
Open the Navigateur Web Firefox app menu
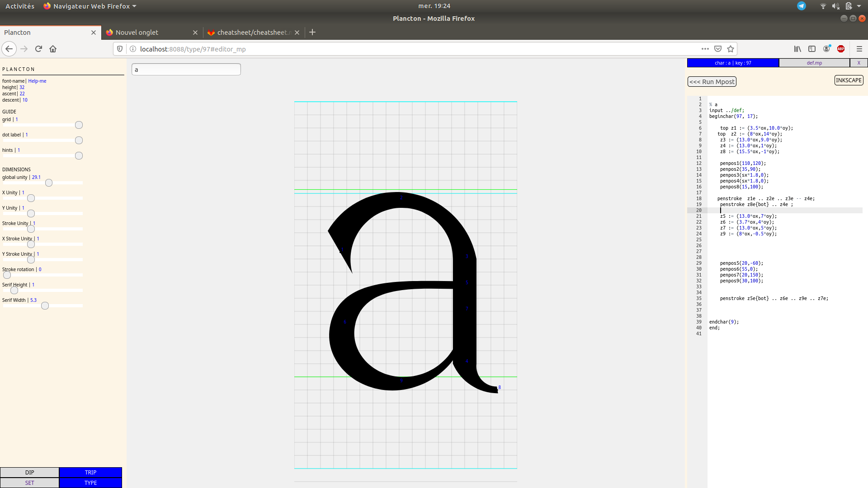point(90,6)
